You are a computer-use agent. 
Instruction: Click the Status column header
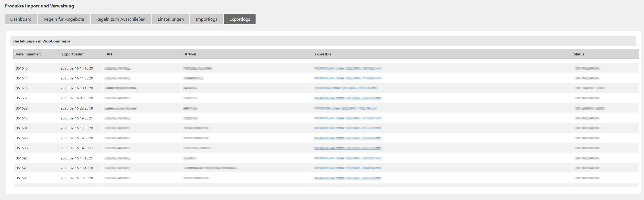(579, 54)
